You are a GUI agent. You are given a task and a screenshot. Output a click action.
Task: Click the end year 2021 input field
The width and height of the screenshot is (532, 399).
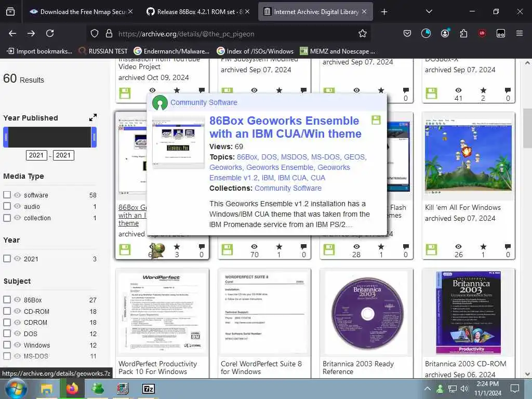63,155
